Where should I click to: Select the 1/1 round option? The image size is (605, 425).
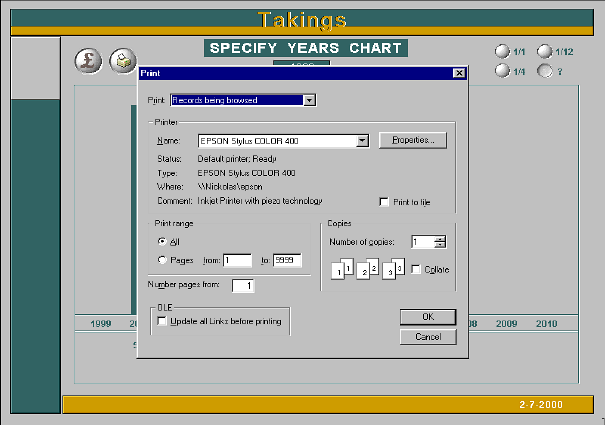pyautogui.click(x=502, y=51)
